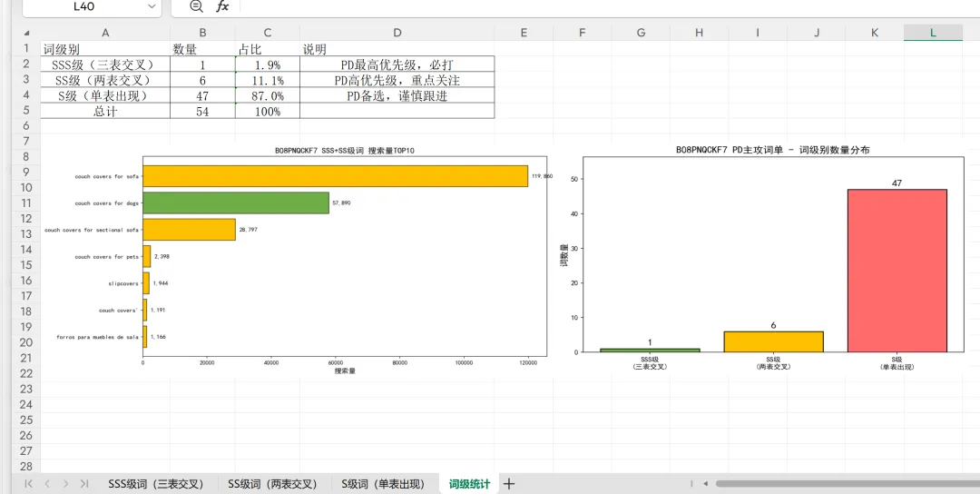Select the 总计 cell

point(105,112)
